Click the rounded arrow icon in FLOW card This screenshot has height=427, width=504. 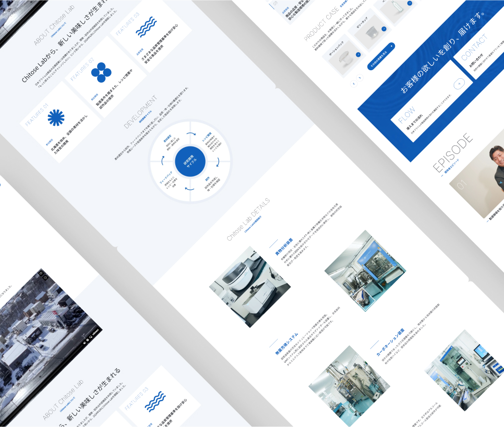pos(459,84)
